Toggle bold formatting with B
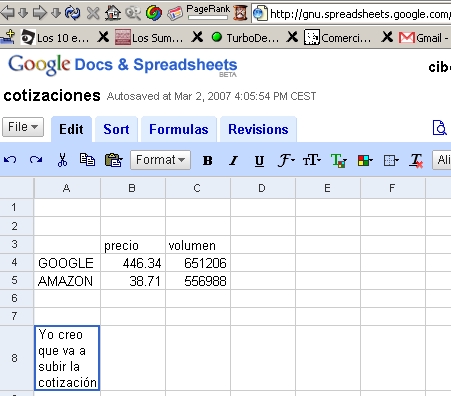Screen dimensions: 451x396 [208, 161]
